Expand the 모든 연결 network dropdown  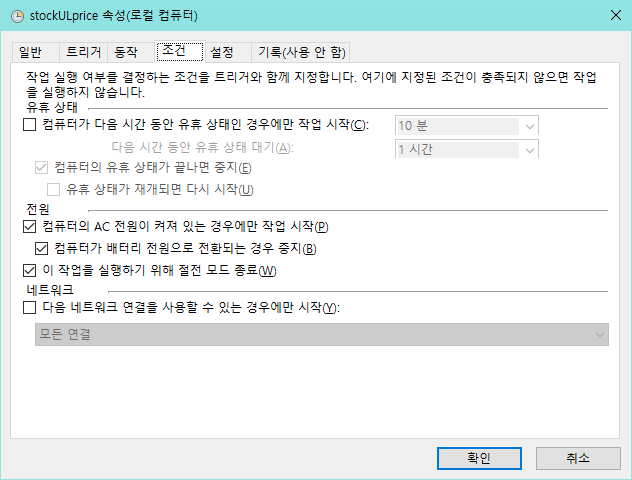(x=322, y=334)
